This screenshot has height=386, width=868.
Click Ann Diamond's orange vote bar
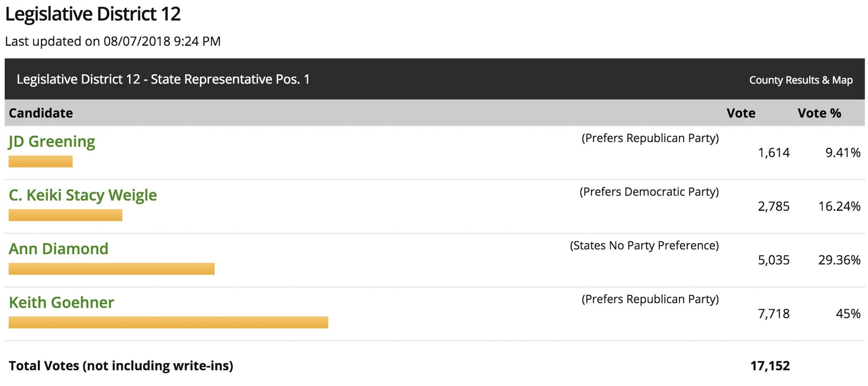coord(112,269)
